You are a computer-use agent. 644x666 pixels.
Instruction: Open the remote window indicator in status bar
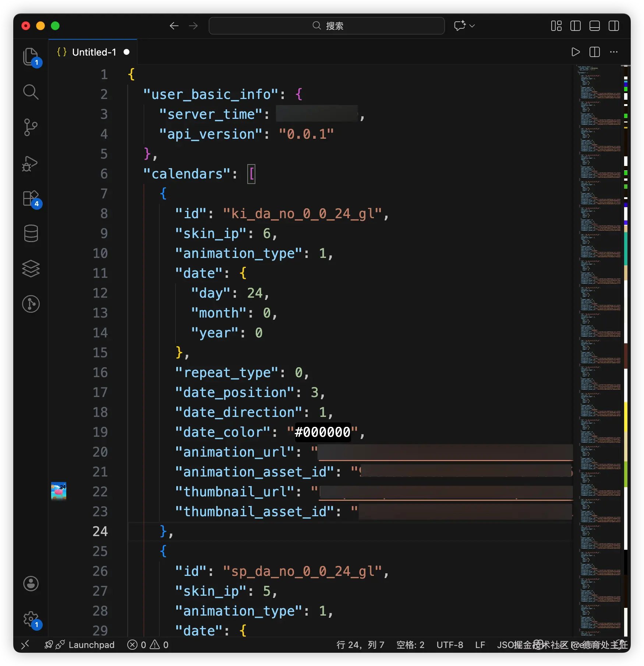(25, 645)
